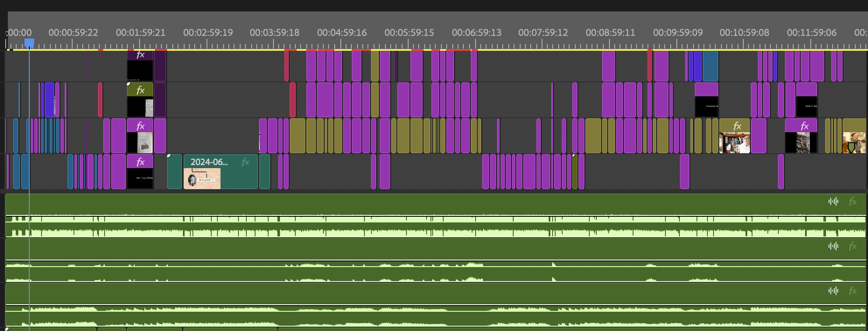This screenshot has width=868, height=331.
Task: Click the waveform icon on the second audio track
Action: click(x=833, y=246)
